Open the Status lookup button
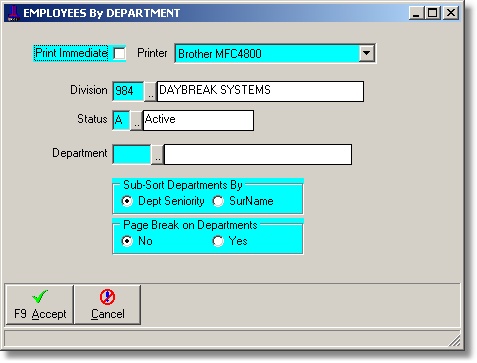Screen dimensions: 477x363 pyautogui.click(x=136, y=121)
